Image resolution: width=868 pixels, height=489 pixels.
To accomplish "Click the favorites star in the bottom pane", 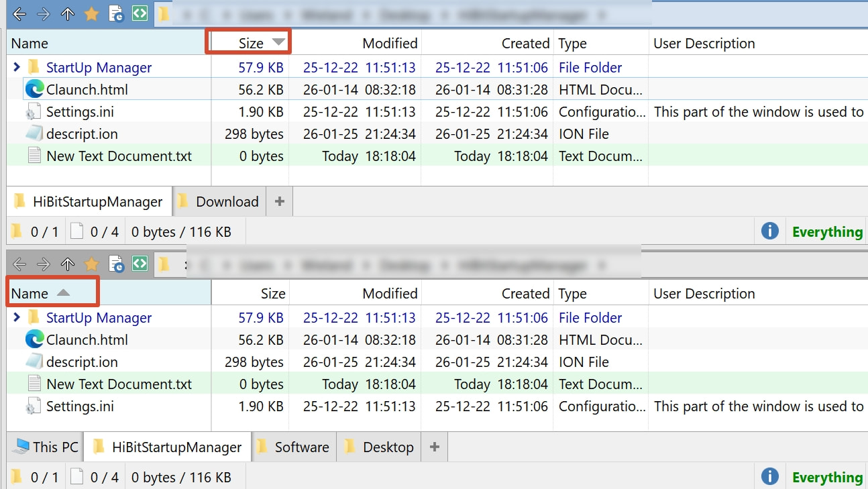I will [x=91, y=264].
